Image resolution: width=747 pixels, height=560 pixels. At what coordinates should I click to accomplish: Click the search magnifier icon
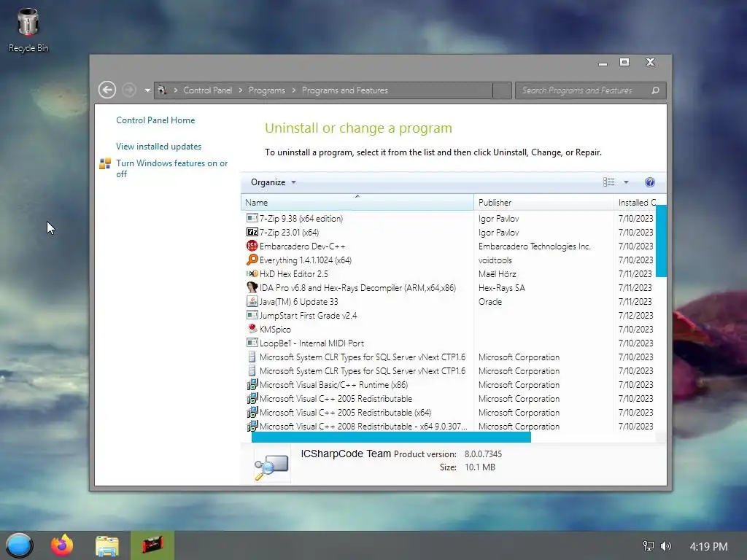coord(656,90)
